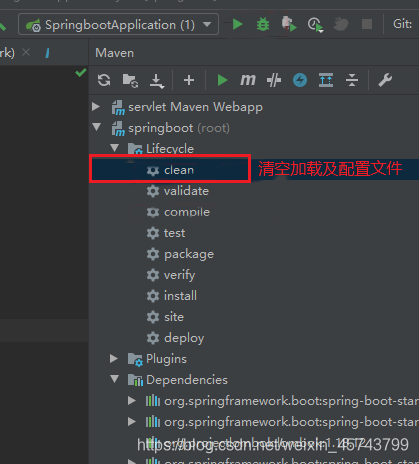Collapse the springboot (root) project

click(x=97, y=127)
